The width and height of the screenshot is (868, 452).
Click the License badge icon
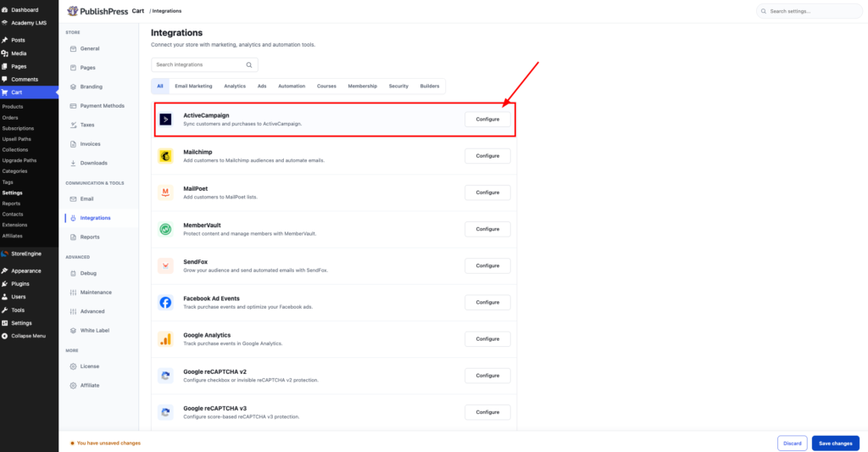coord(73,366)
